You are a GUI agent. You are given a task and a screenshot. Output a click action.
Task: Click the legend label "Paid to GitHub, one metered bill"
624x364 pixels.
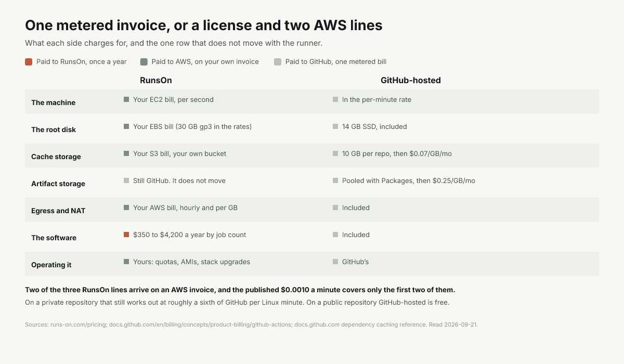point(336,62)
